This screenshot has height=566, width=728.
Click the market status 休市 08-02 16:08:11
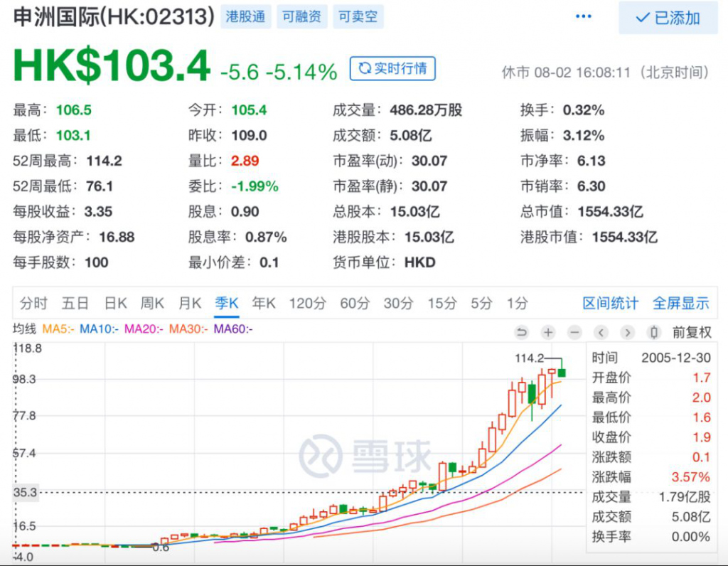[566, 73]
